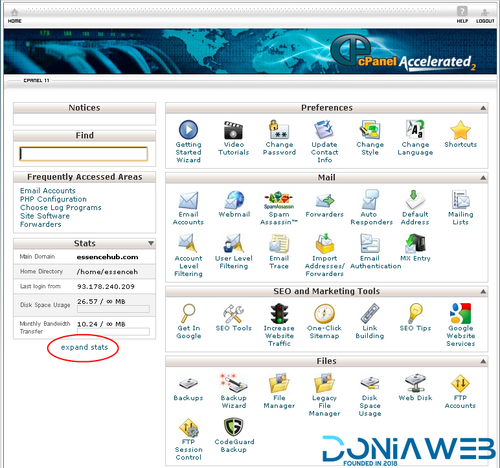Open Web Disk
Screen dimensions: 500x468
pyautogui.click(x=415, y=387)
